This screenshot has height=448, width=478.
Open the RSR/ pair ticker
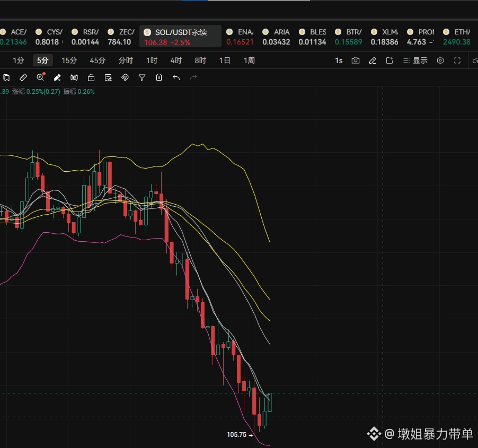point(85,37)
